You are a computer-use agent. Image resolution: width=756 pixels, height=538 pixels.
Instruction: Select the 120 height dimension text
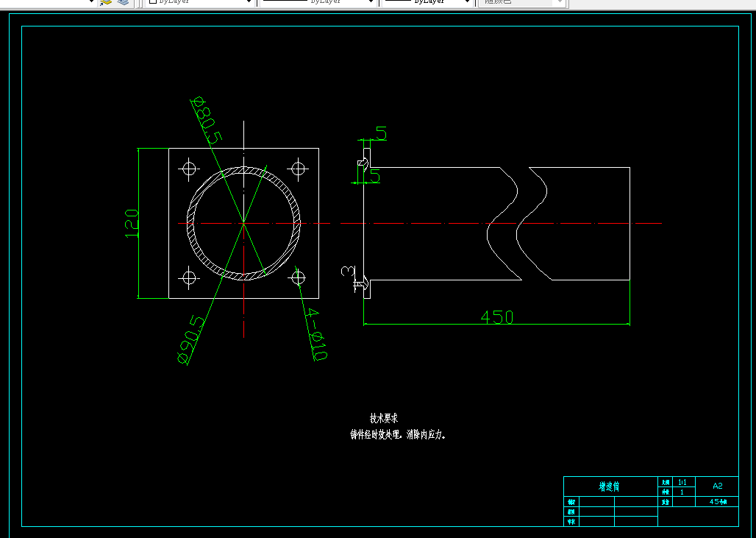[x=132, y=223]
